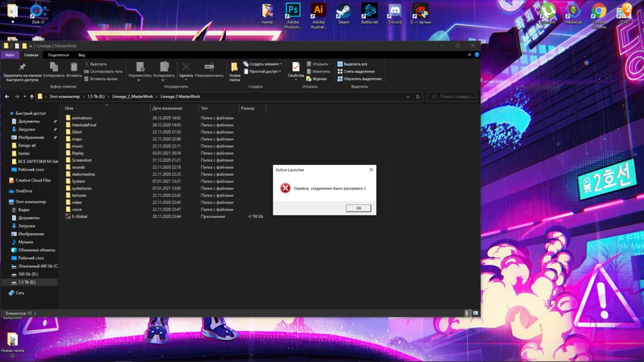Open the Discord desktop icon
Viewport: 644px width, 362px height.
point(395,11)
